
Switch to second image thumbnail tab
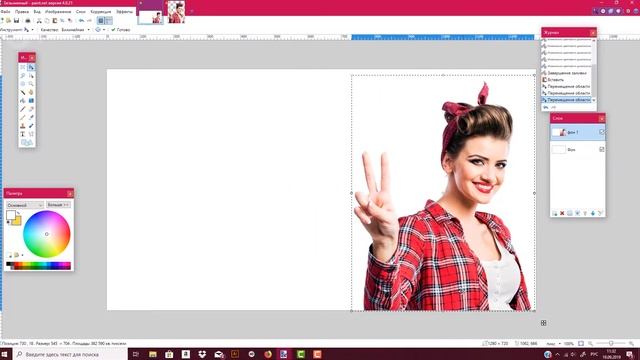point(177,12)
